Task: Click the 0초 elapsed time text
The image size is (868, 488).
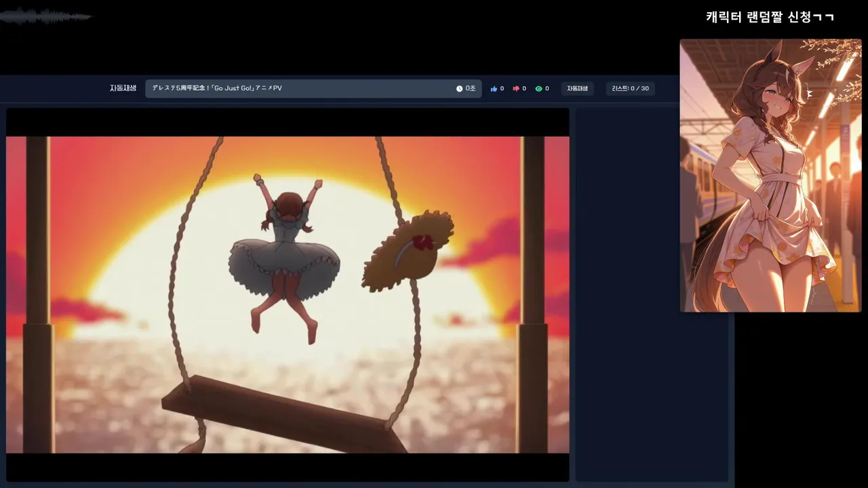Action: tap(471, 89)
